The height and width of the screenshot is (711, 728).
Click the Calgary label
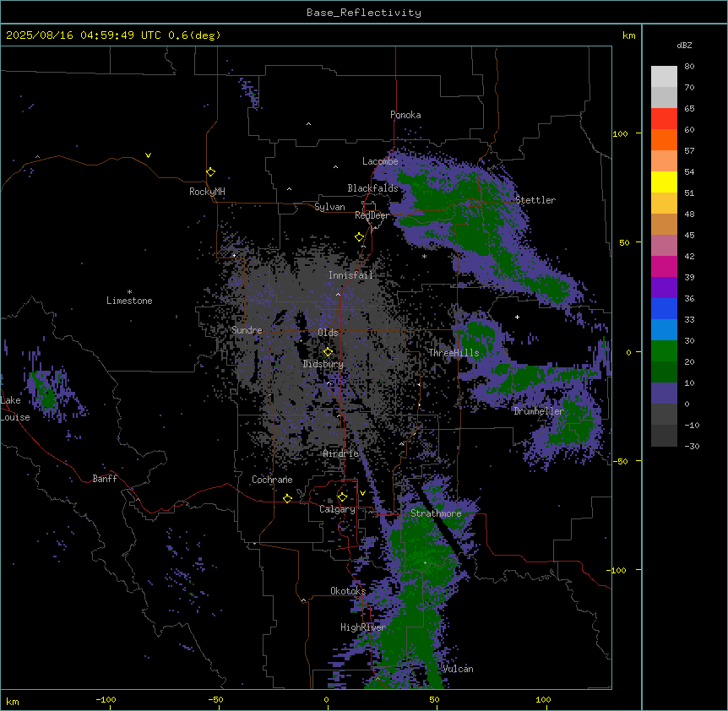point(337,509)
